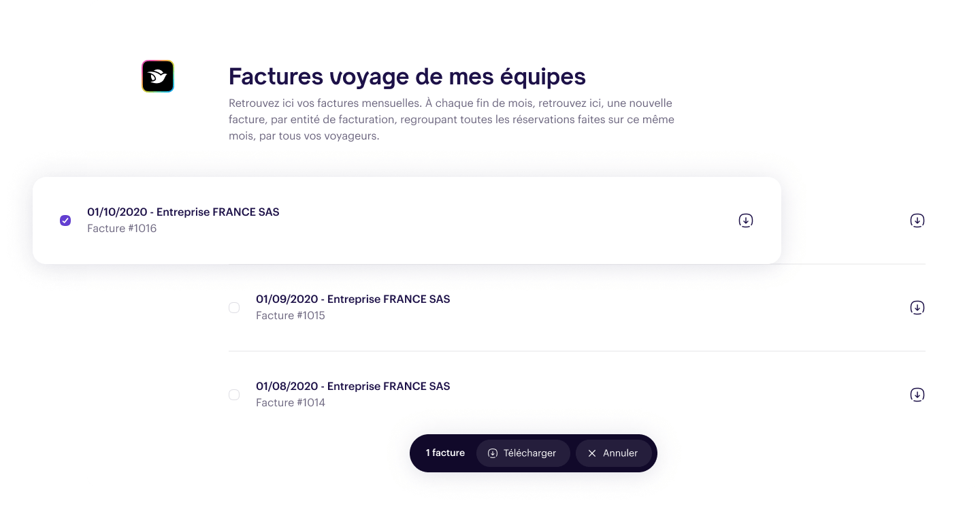Screen dimensions: 980x505
Task: Select the 01/08/2020 invoice checkbox
Action: coord(234,395)
